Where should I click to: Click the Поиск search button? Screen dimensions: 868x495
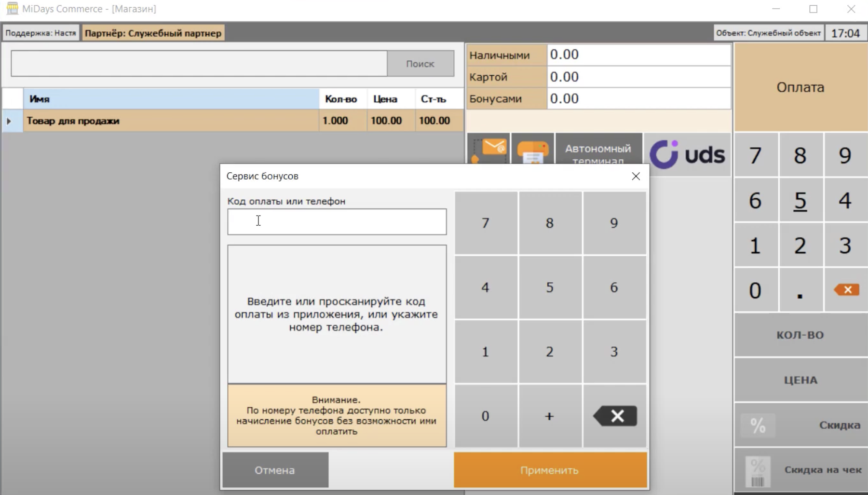tap(420, 64)
